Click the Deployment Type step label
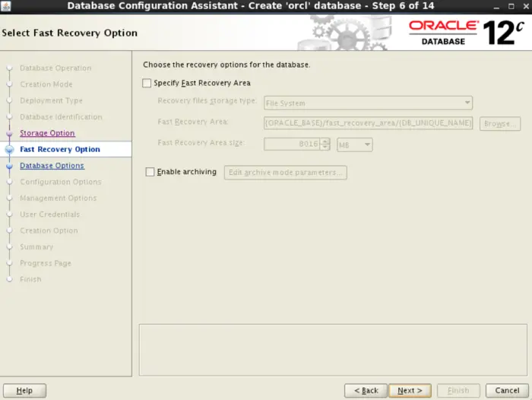 tap(51, 100)
